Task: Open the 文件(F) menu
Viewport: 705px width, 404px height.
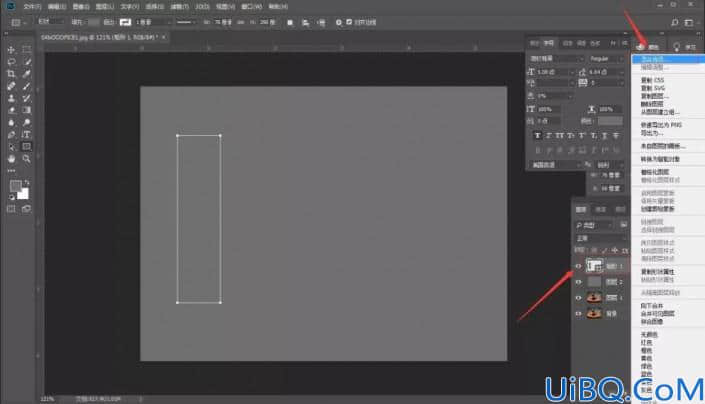Action: click(32, 7)
